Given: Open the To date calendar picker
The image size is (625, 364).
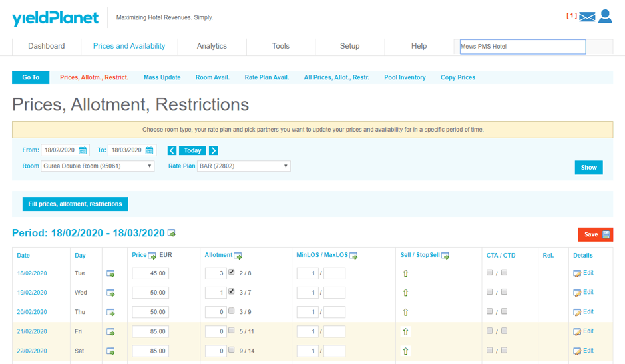Looking at the screenshot, I should (150, 150).
